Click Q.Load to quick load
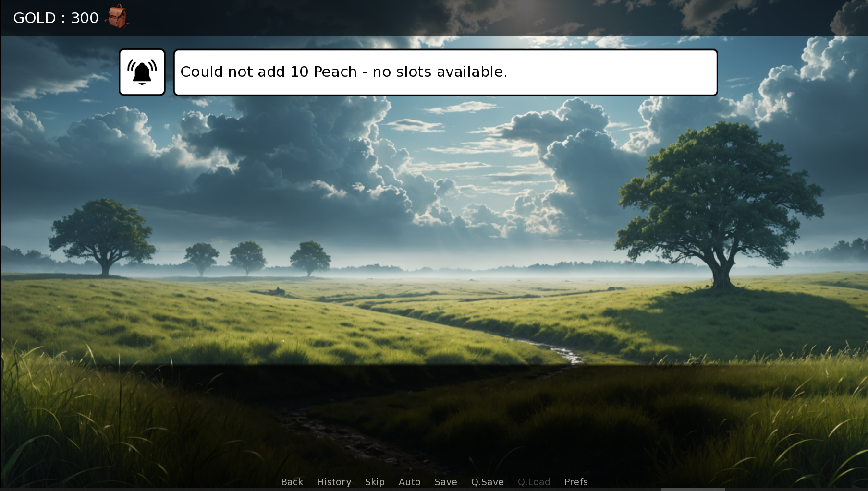Screen dimensions: 868x491 [534, 482]
